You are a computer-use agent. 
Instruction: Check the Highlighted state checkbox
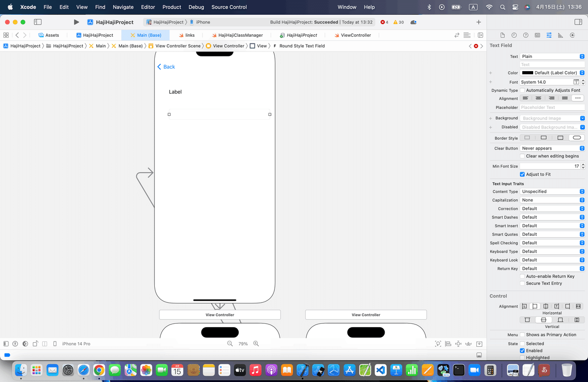pyautogui.click(x=522, y=357)
